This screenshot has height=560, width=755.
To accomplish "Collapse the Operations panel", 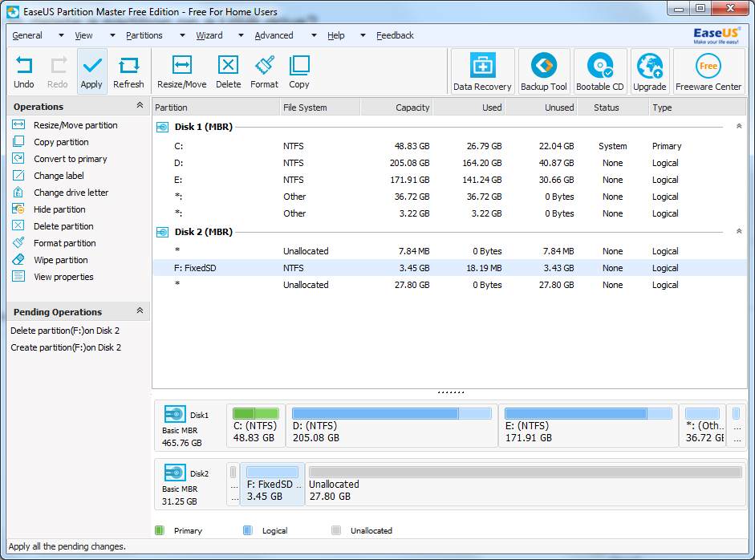I will tap(140, 105).
